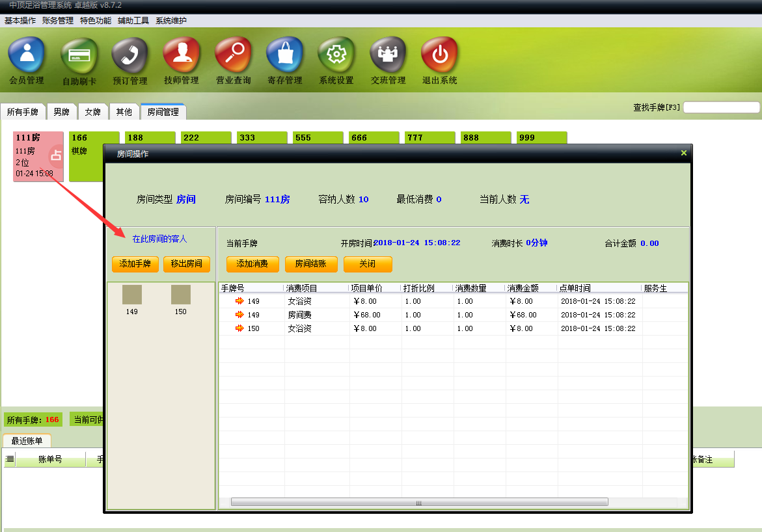This screenshot has height=532, width=762.
Task: Select room 166 棋牌 card
Action: [x=86, y=157]
